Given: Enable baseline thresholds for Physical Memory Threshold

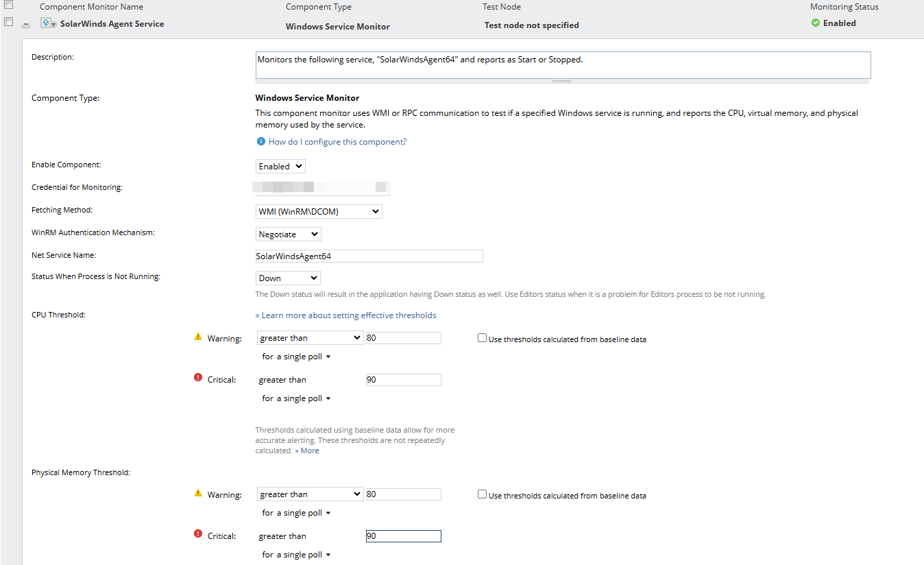Looking at the screenshot, I should [x=483, y=494].
